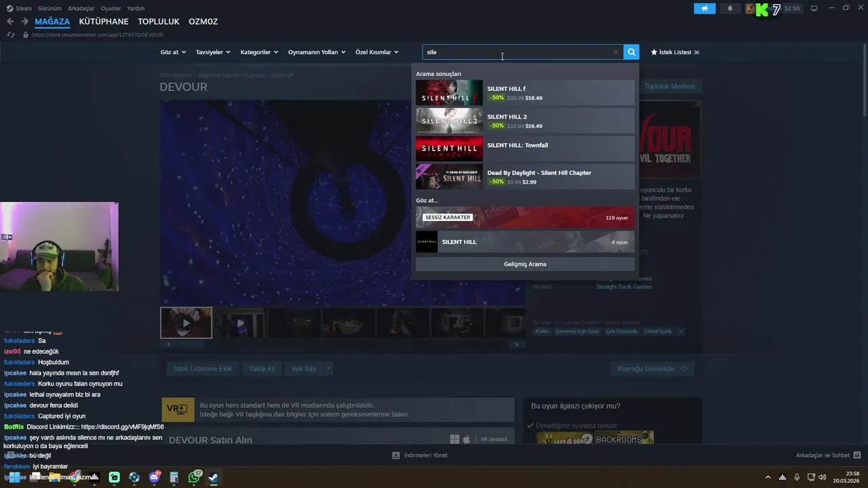Click the microphone icon in system tray
868x488 pixels.
tap(797, 477)
